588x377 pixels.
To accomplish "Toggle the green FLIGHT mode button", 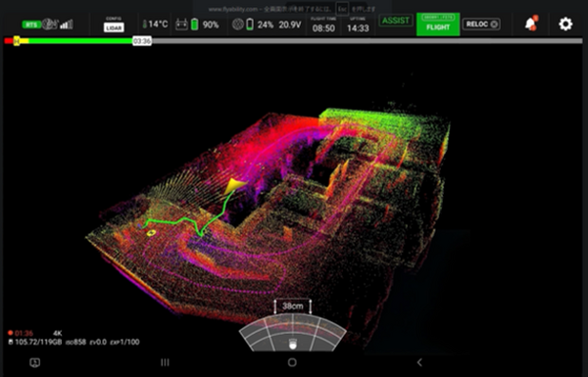I will tap(438, 24).
